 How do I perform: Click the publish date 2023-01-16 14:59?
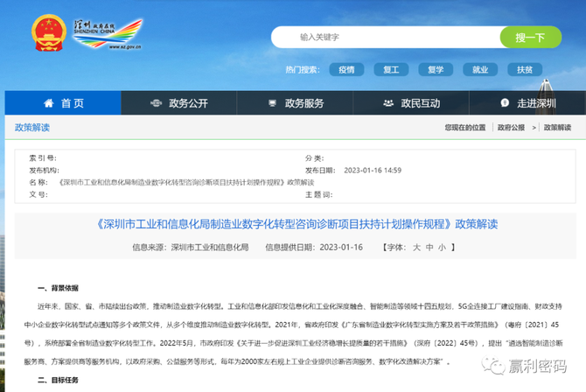click(373, 171)
